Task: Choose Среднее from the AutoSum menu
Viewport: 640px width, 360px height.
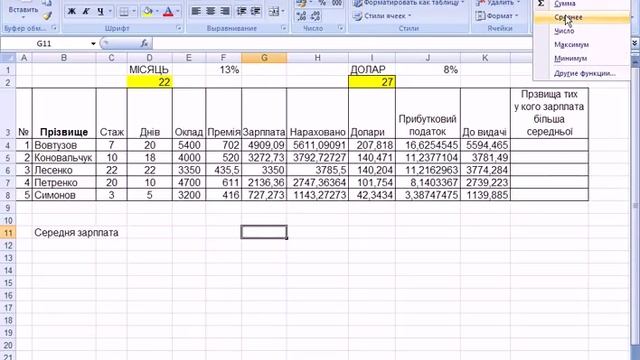Action: [x=582, y=17]
